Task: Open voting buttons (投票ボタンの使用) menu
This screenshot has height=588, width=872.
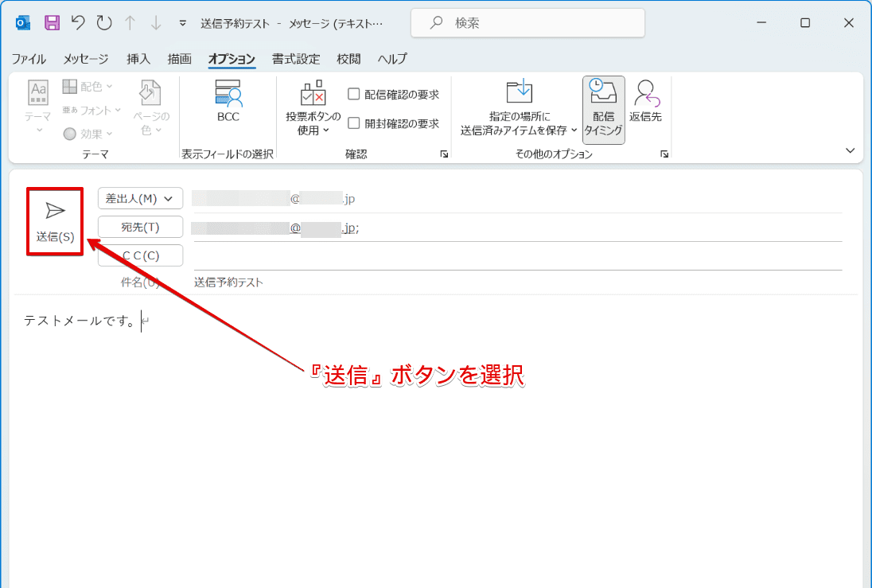Action: click(313, 110)
